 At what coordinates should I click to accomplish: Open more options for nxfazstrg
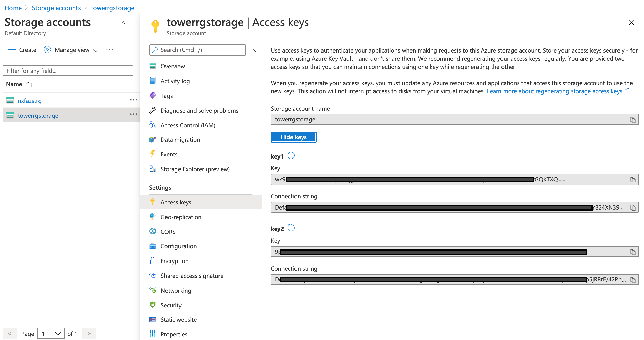133,100
